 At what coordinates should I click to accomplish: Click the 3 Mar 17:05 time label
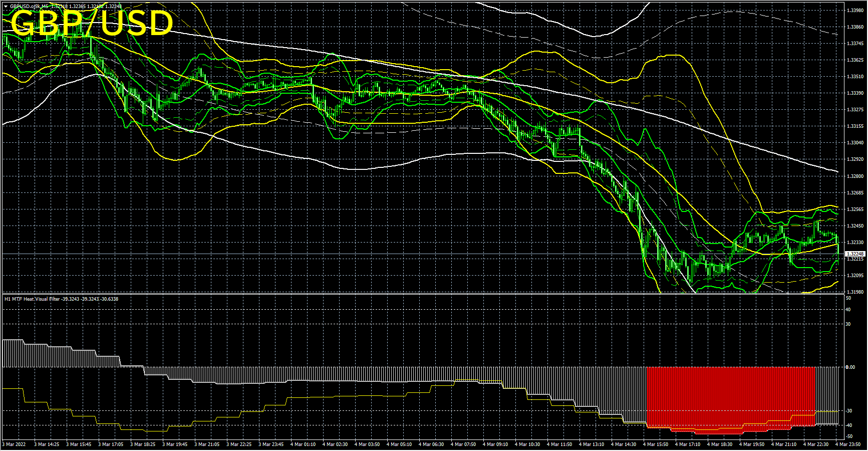111,444
